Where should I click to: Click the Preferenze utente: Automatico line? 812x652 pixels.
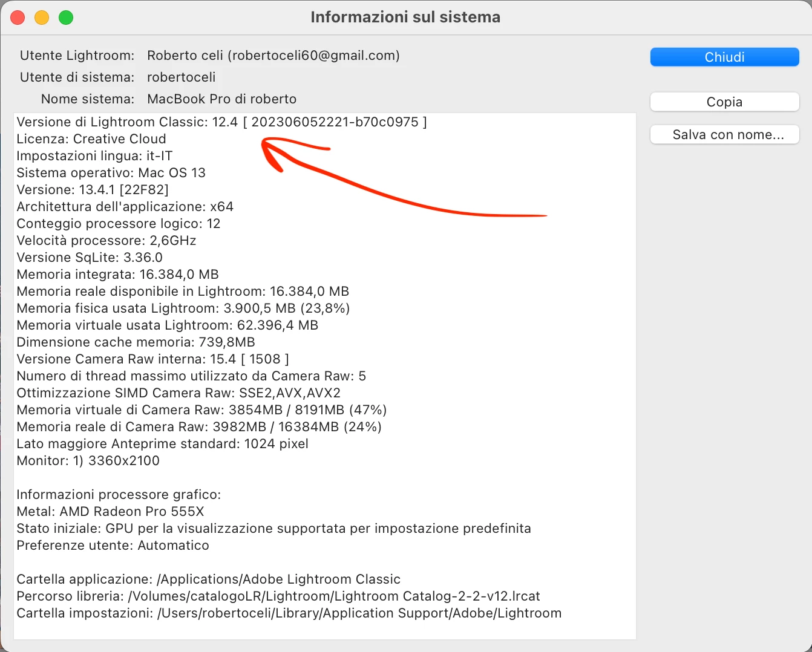[113, 546]
